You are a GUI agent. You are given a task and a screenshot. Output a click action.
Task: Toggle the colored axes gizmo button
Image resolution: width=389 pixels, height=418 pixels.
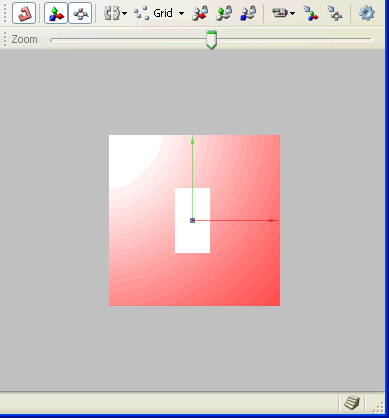click(x=56, y=13)
